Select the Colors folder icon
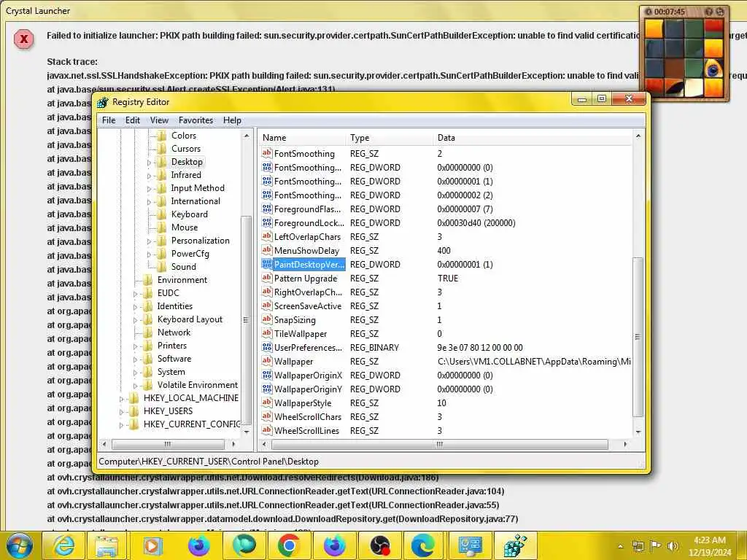 pyautogui.click(x=162, y=135)
